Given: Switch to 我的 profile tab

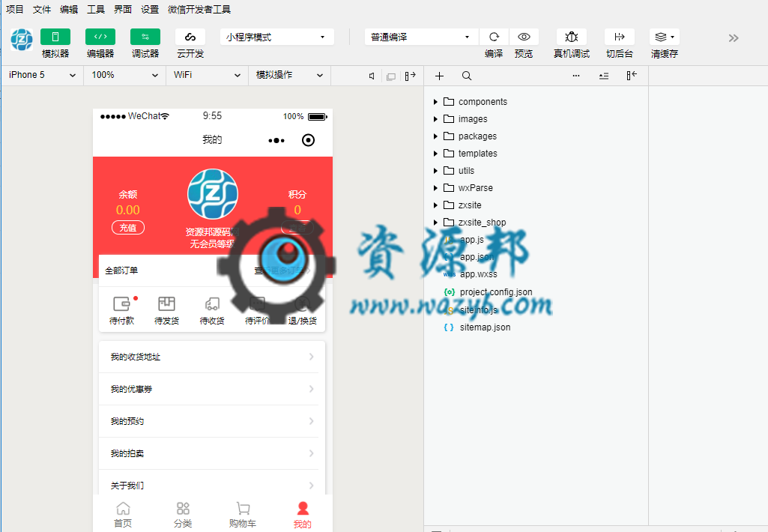Looking at the screenshot, I should click(302, 514).
